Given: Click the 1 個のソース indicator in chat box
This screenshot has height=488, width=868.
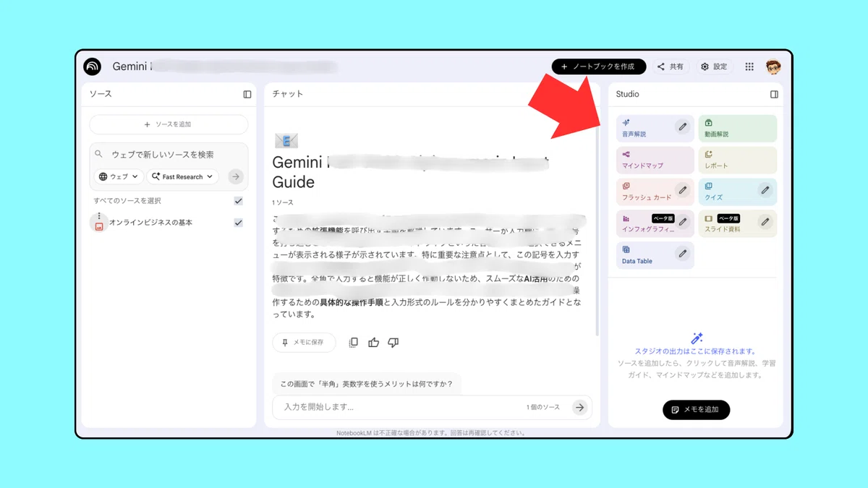Looking at the screenshot, I should (543, 408).
